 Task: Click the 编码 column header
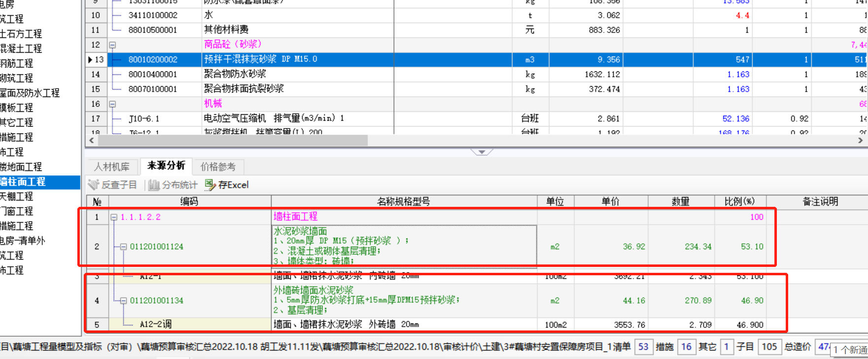[190, 201]
